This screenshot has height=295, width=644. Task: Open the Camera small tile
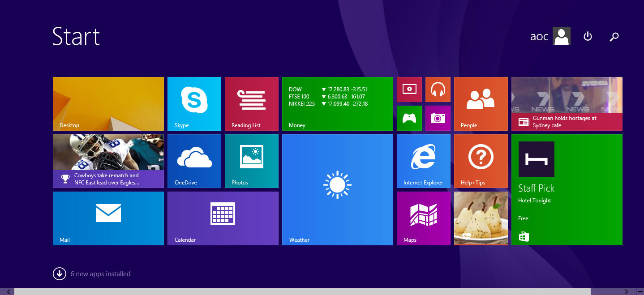[x=438, y=118]
